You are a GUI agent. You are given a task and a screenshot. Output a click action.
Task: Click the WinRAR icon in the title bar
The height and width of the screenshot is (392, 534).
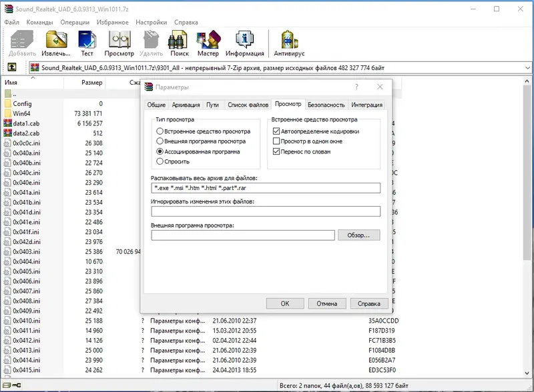[x=9, y=9]
